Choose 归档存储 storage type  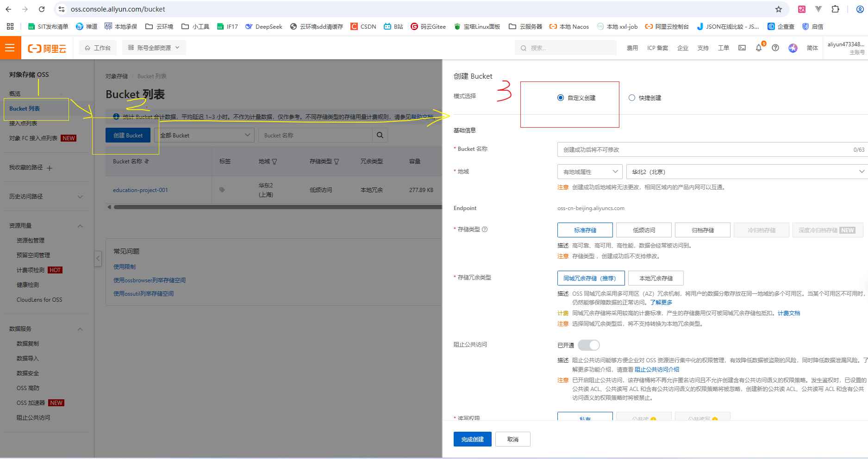pos(703,230)
